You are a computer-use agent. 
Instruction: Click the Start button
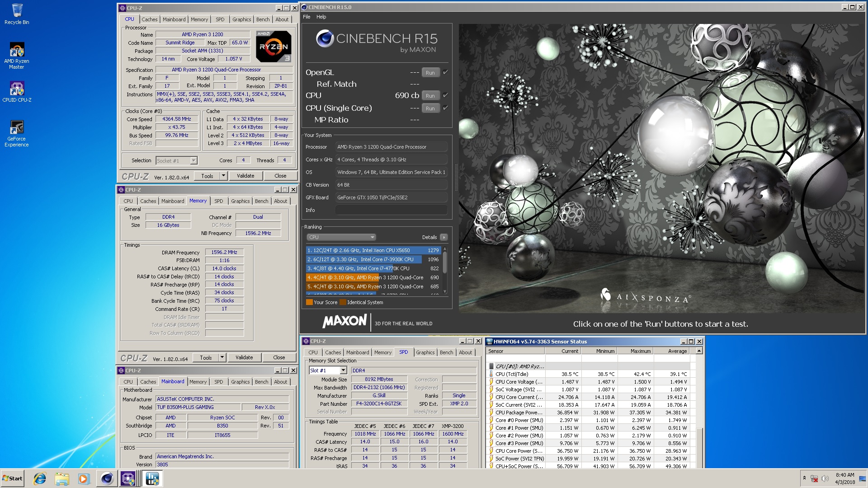(x=12, y=479)
